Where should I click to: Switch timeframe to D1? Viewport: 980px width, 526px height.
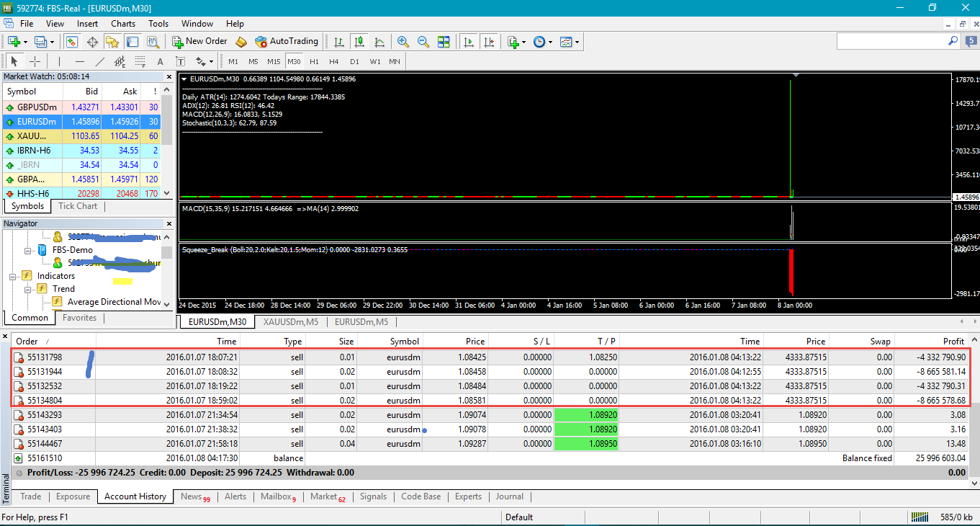[x=354, y=61]
